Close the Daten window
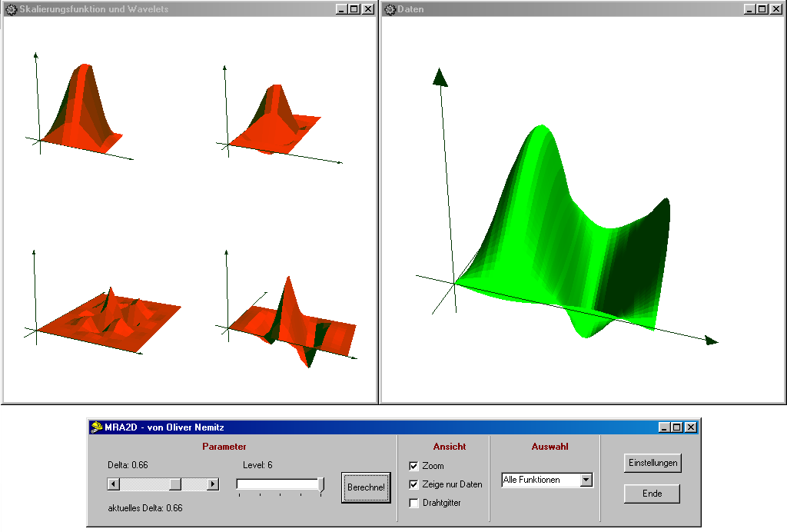The height and width of the screenshot is (532, 787). tap(776, 9)
